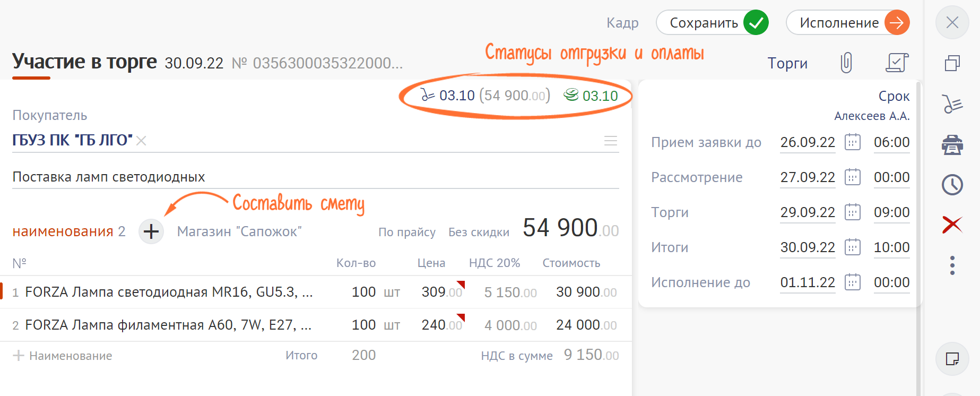Click the Рассмотрение time field 00:00
The image size is (980, 396).
891,177
